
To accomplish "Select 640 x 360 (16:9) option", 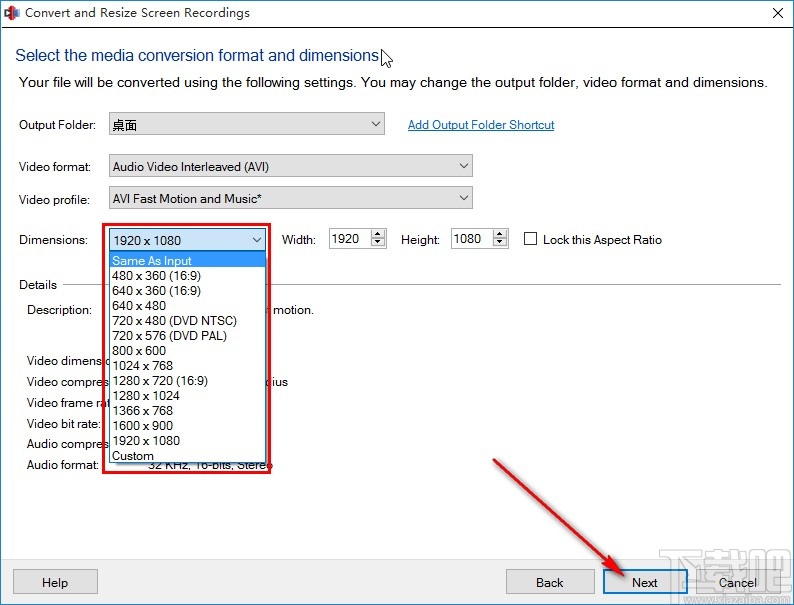I will pos(187,291).
